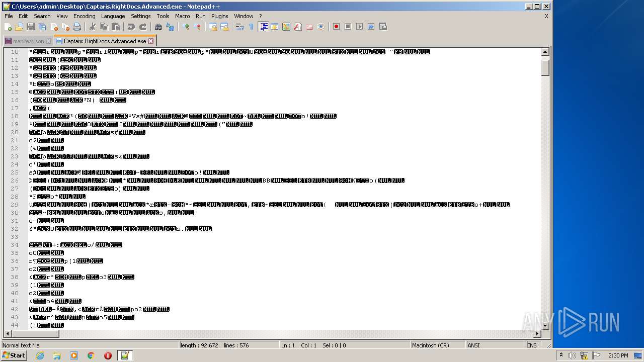Viewport: 644px width, 362px height.
Task: Click the Close All toolbar icon
Action: (65, 27)
